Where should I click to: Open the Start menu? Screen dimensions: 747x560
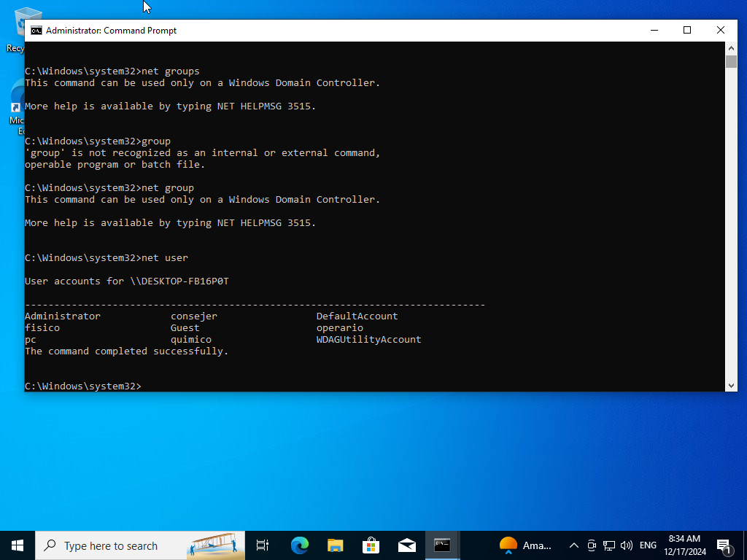click(x=16, y=545)
